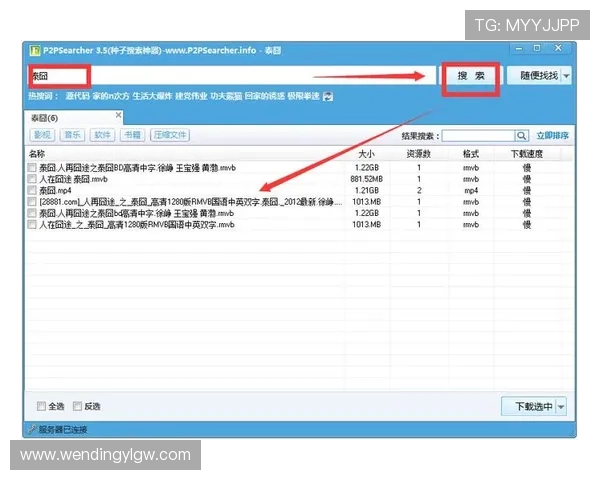
Task: Sort by the 大小 column header
Action: [367, 154]
